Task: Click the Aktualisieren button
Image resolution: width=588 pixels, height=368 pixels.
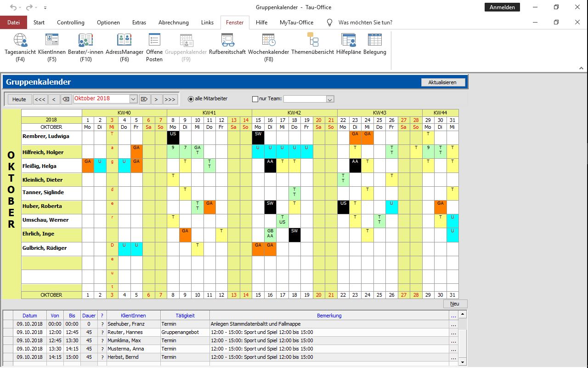Action: click(x=442, y=82)
